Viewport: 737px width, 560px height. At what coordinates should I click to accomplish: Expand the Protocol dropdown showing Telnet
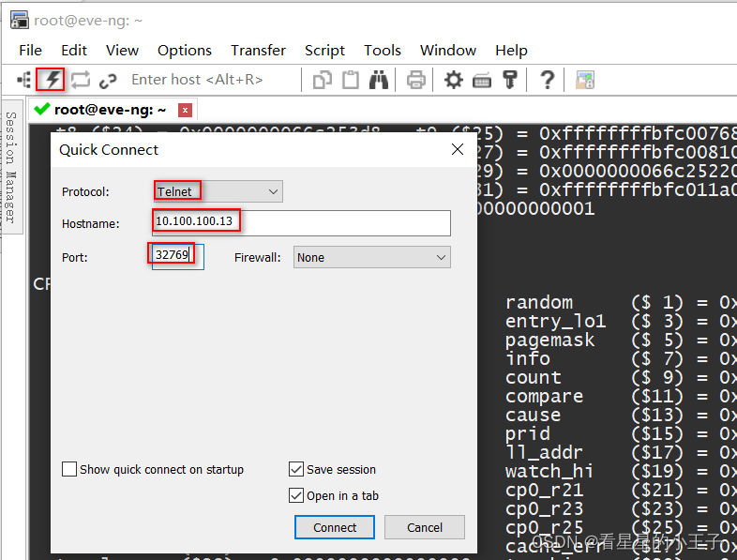coord(218,191)
